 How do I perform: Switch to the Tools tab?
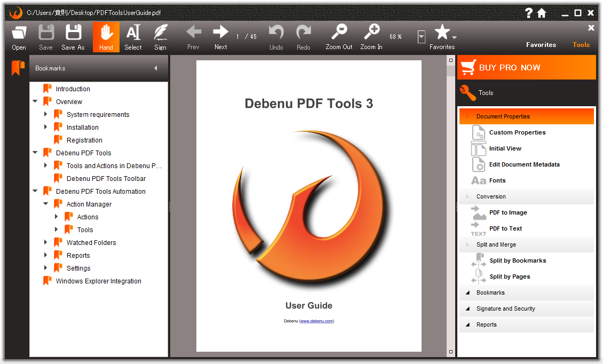pyautogui.click(x=581, y=45)
